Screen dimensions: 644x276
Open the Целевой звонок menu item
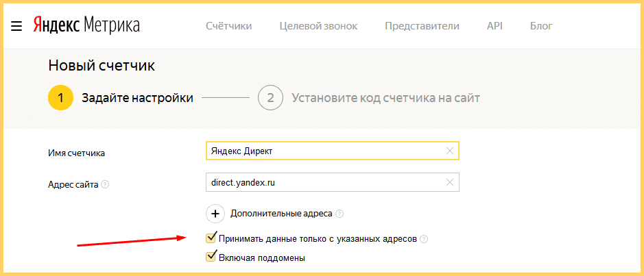[318, 26]
